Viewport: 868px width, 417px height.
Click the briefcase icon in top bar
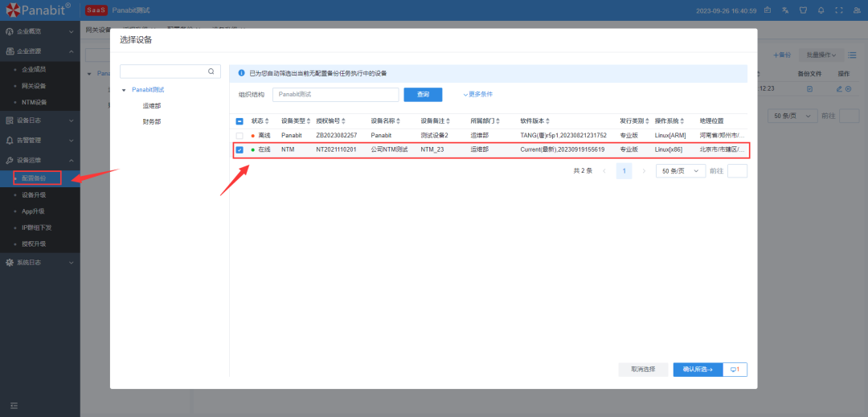pyautogui.click(x=768, y=10)
